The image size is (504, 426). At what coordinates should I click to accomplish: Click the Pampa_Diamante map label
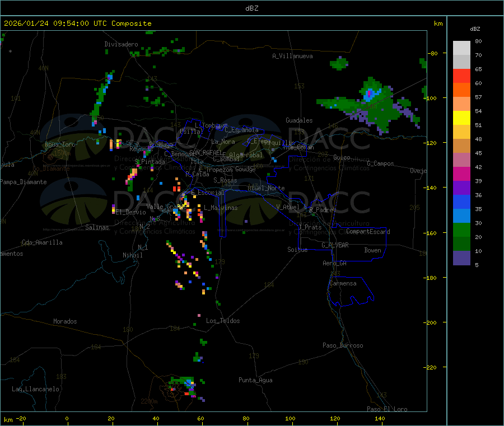click(23, 182)
